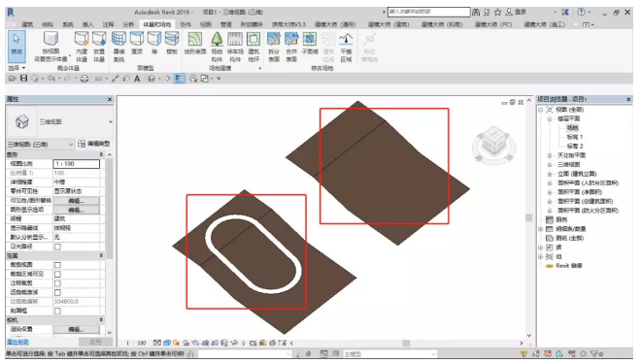This screenshot has width=641, height=364.
Task: Click the 编辑类型 edit type icon
Action: point(94,144)
